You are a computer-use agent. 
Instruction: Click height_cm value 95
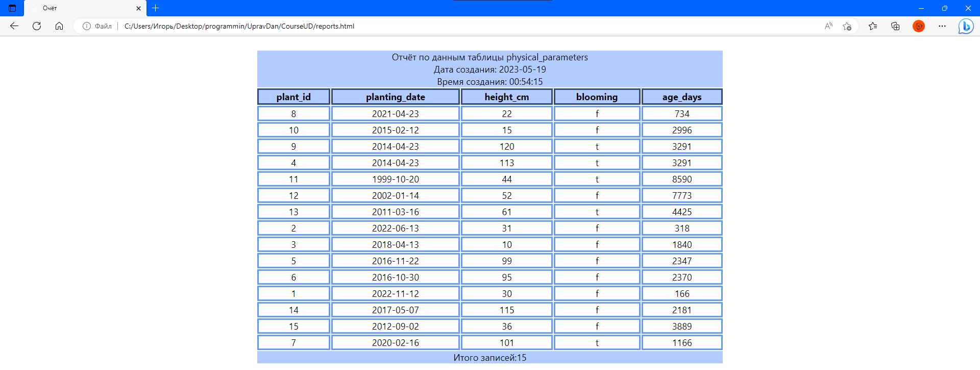click(x=507, y=277)
